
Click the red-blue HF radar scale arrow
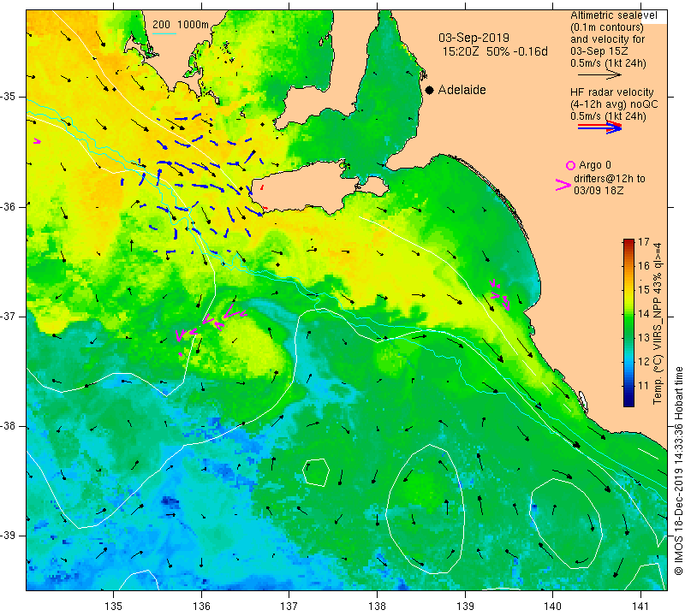point(599,127)
